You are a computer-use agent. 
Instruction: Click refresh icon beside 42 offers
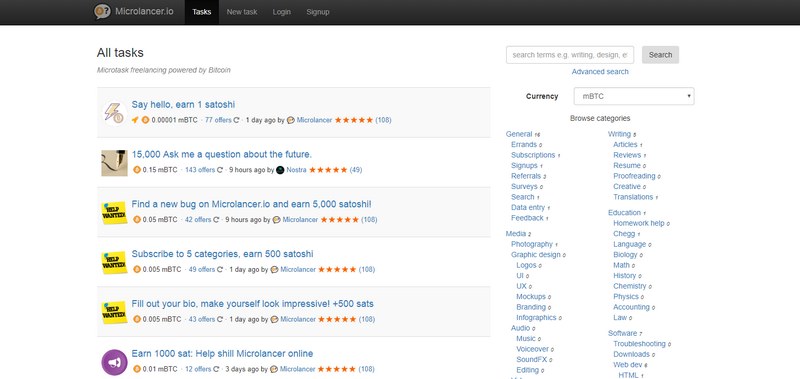point(216,220)
